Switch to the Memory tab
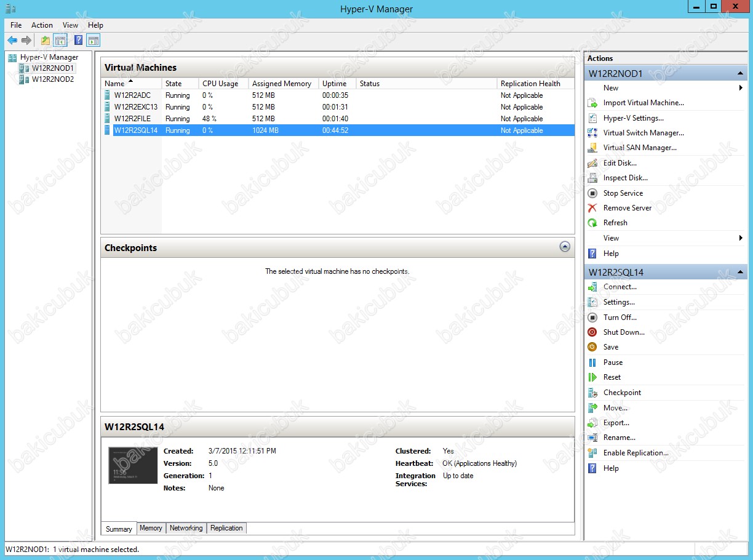The width and height of the screenshot is (753, 560). pos(151,528)
